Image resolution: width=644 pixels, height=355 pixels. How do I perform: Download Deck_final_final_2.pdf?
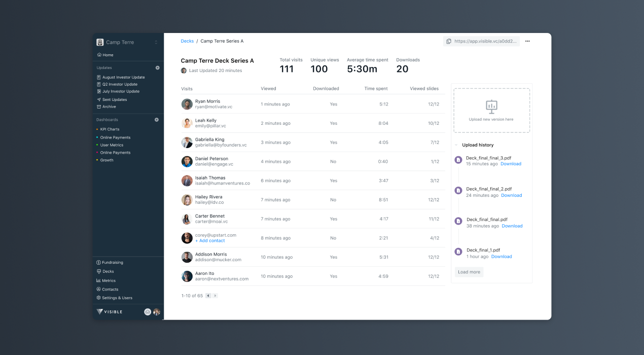(511, 195)
